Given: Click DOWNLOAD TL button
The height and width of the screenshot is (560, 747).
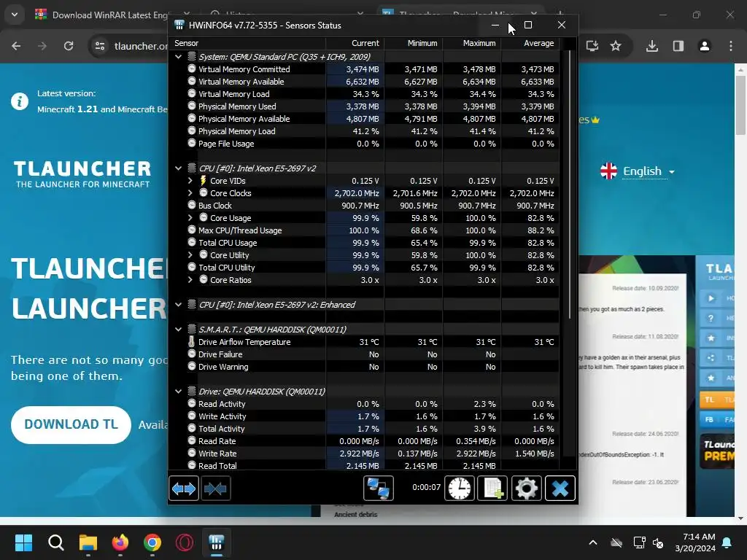Looking at the screenshot, I should (71, 424).
